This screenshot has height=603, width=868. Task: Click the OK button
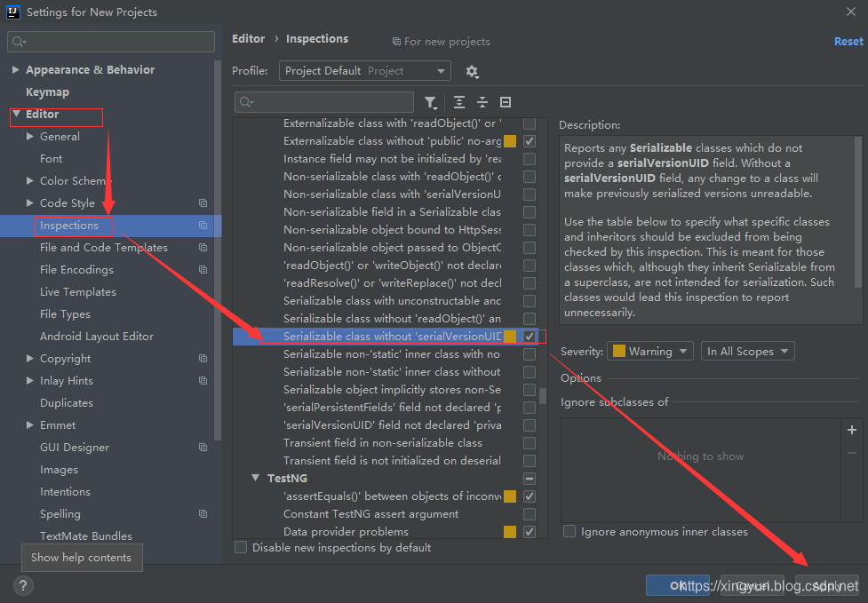[678, 586]
